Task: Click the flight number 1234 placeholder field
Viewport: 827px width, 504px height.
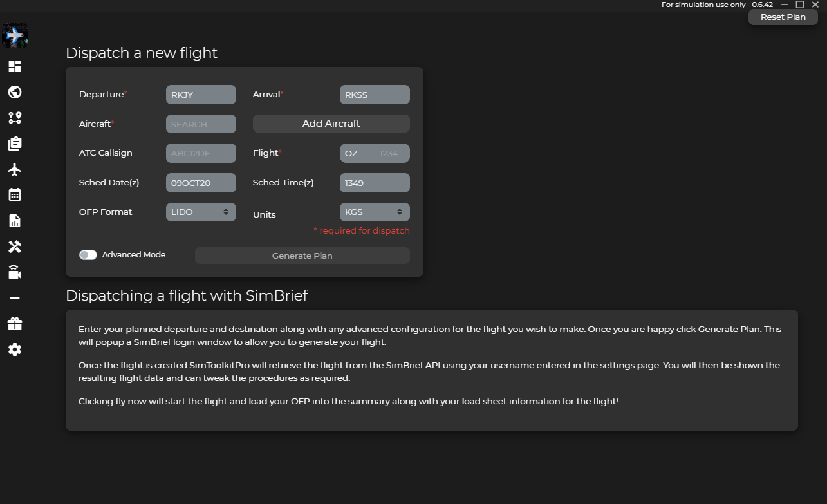Action: pyautogui.click(x=393, y=153)
